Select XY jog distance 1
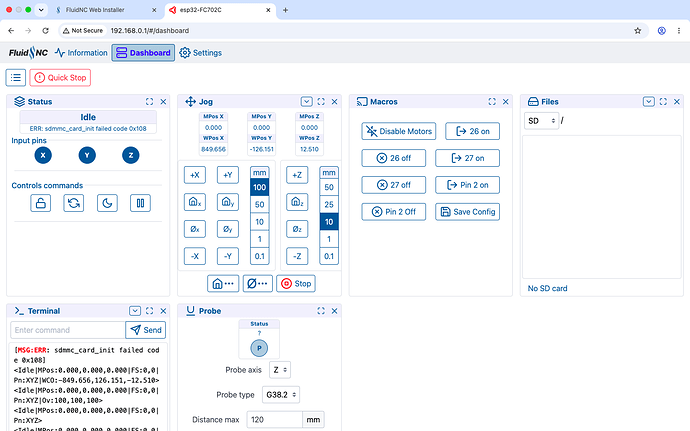Viewport: 690px width, 431px height. [x=260, y=239]
